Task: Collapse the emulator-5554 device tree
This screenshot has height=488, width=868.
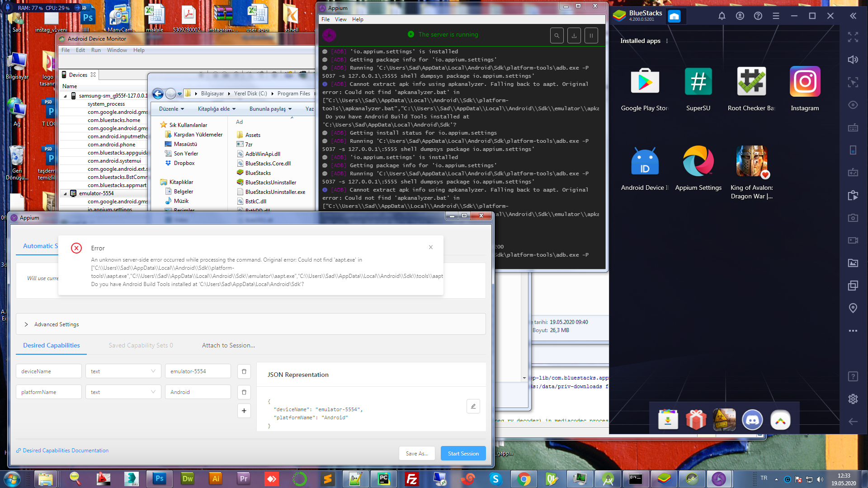Action: tap(66, 193)
